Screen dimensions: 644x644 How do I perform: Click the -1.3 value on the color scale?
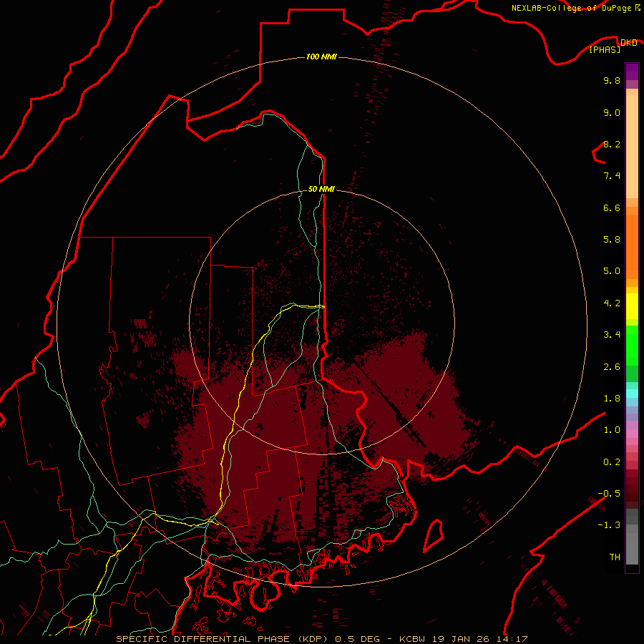pos(609,525)
